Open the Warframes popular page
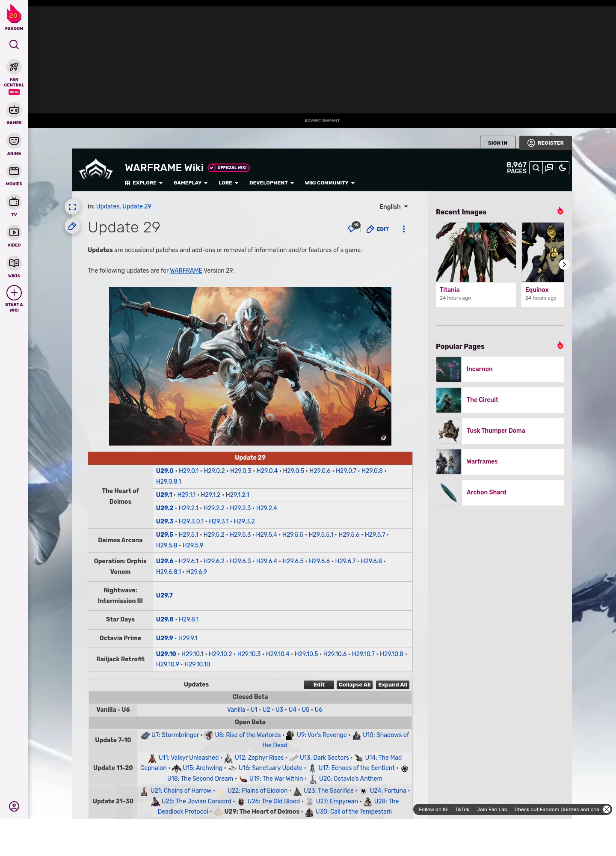Image resolution: width=616 pixels, height=856 pixels. tap(500, 462)
